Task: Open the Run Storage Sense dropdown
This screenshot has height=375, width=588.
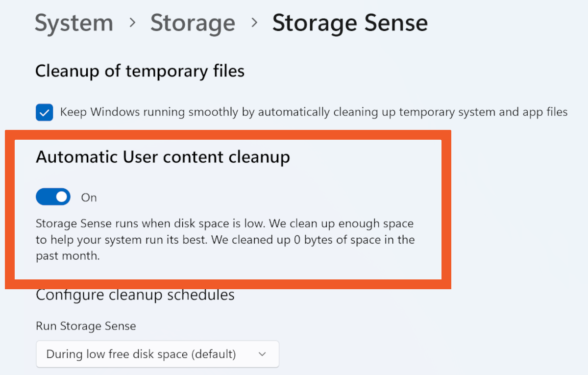Action: [x=157, y=354]
